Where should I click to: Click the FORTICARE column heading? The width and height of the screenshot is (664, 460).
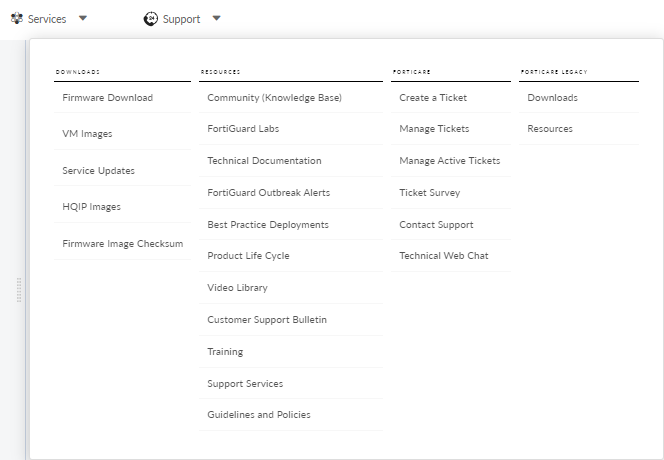411,72
